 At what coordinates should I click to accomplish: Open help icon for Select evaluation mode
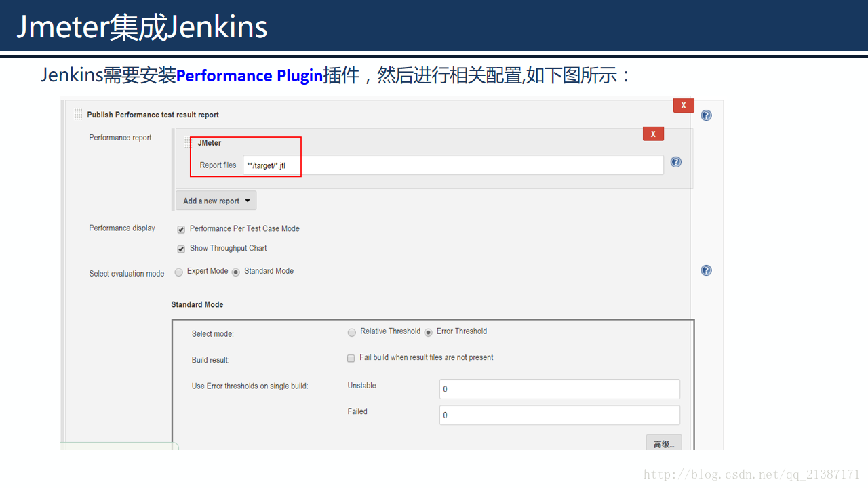pyautogui.click(x=706, y=270)
